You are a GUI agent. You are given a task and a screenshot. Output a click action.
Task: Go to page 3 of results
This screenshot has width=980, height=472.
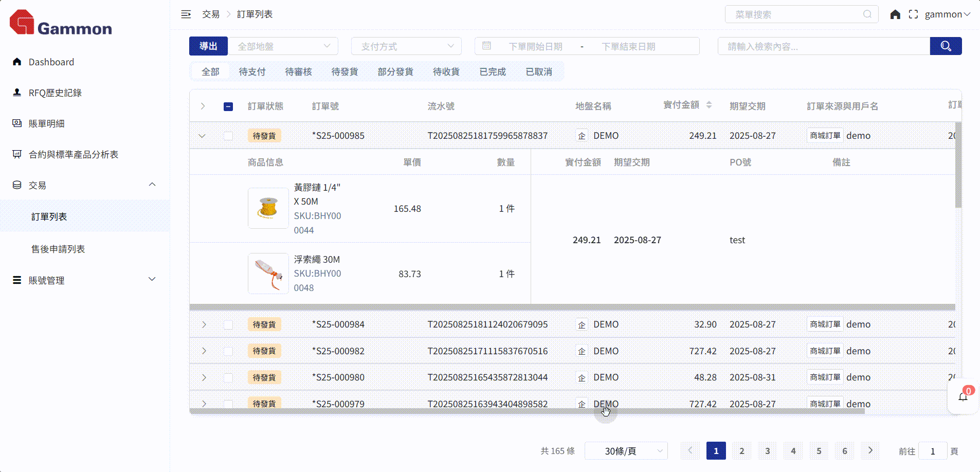coord(767,451)
